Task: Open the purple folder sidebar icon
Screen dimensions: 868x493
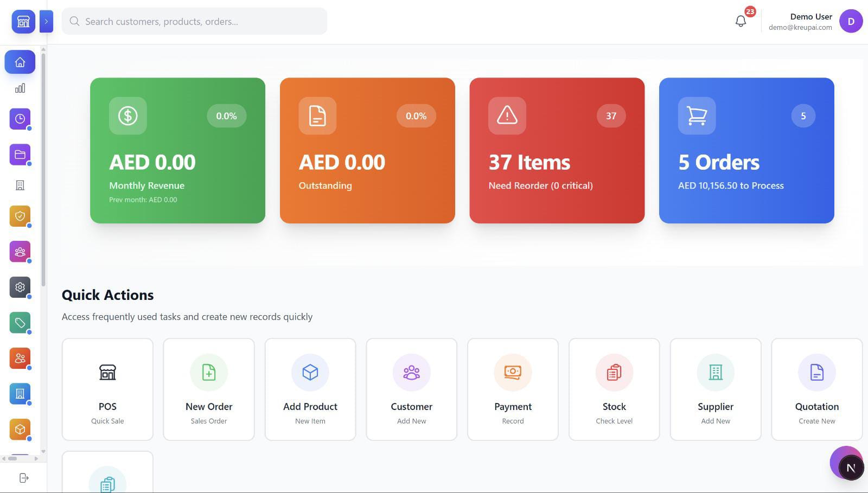Action: pyautogui.click(x=20, y=155)
